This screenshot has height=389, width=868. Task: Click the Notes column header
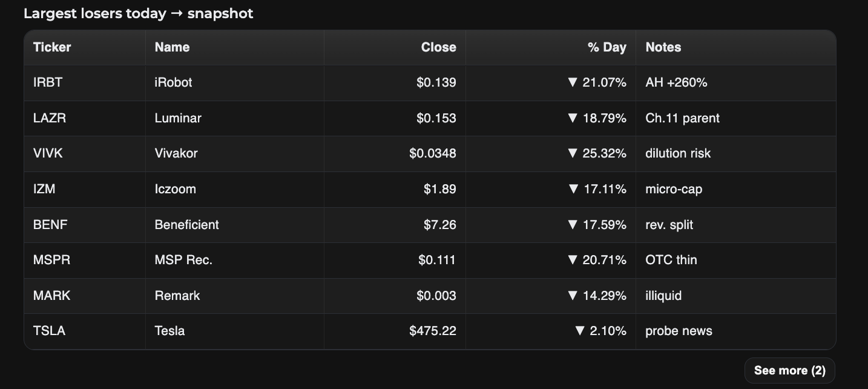tap(663, 47)
